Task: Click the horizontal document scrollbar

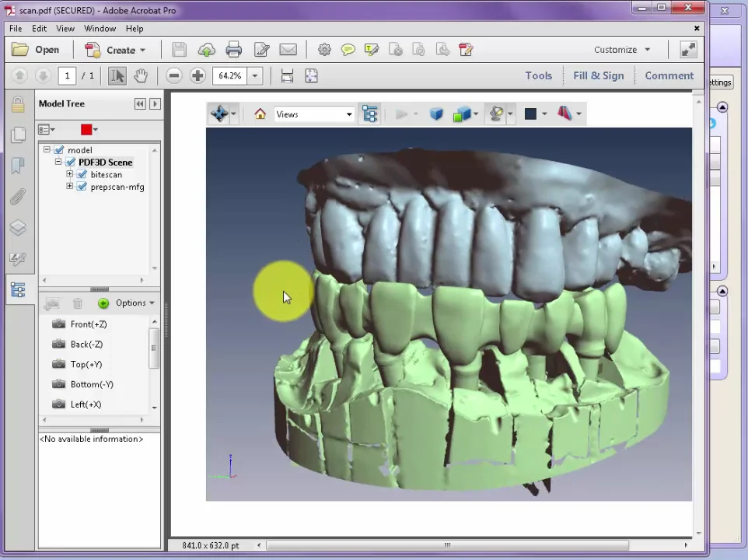Action: click(447, 544)
